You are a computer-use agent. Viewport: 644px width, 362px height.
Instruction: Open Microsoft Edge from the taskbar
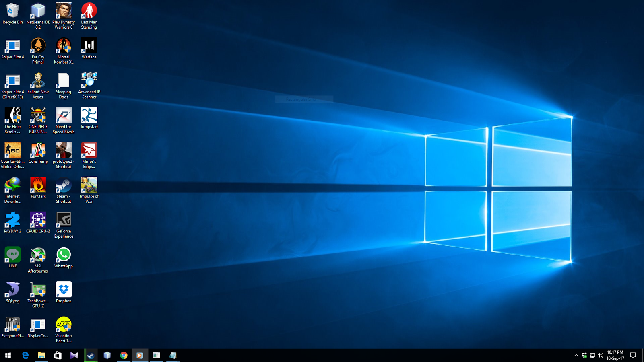click(25, 355)
